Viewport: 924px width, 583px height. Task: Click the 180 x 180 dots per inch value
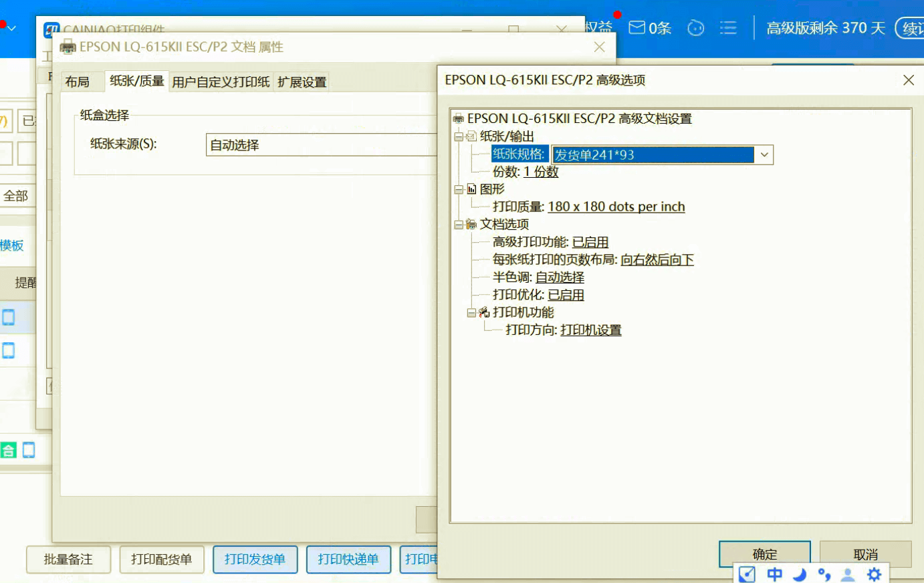pyautogui.click(x=616, y=207)
